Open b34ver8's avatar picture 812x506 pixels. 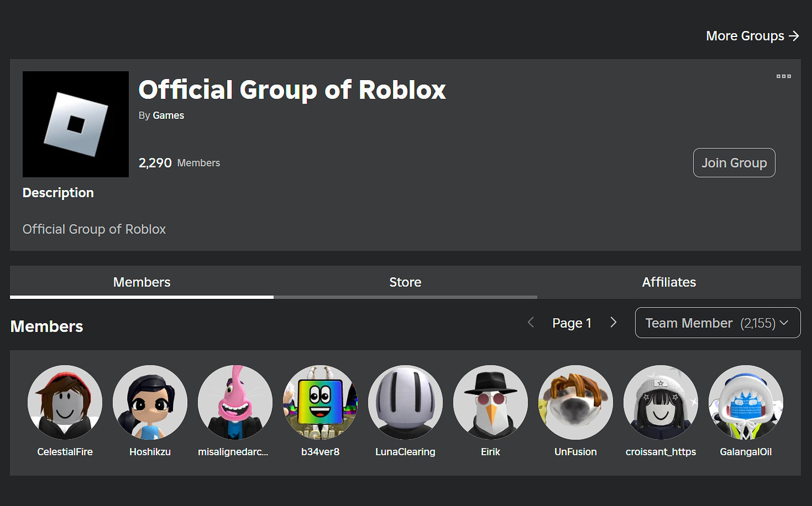[x=320, y=402]
